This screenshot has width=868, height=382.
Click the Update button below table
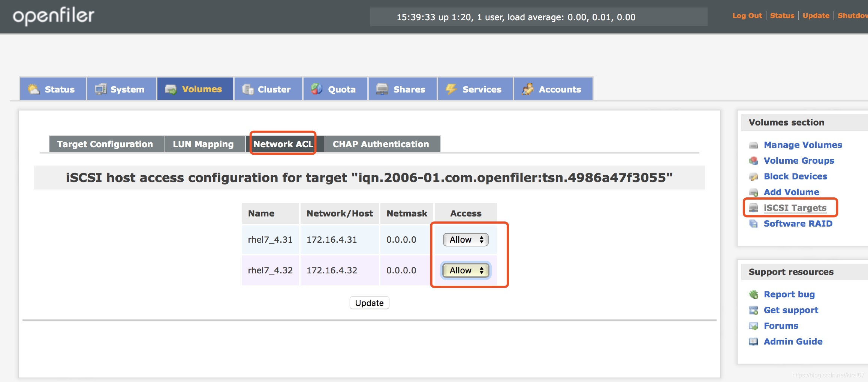point(369,303)
